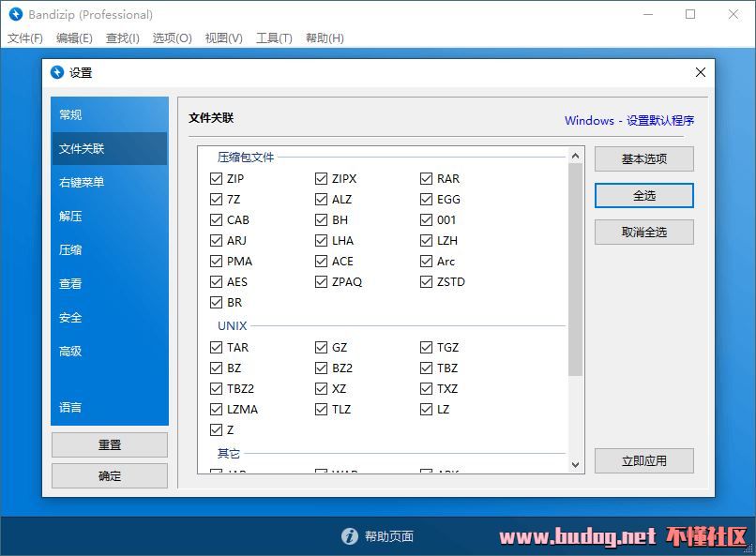Click the file list scrollbar's down arrow
The height and width of the screenshot is (556, 756).
click(575, 464)
